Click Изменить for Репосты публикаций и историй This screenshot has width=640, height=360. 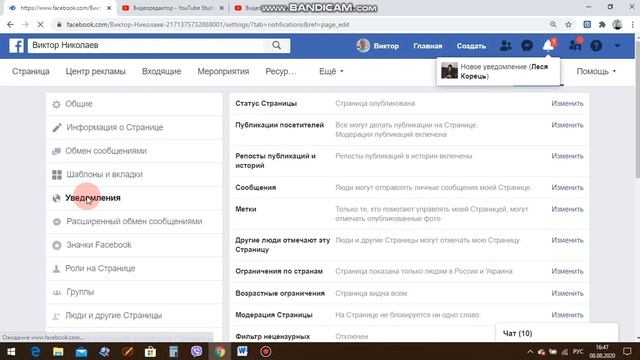tap(567, 156)
